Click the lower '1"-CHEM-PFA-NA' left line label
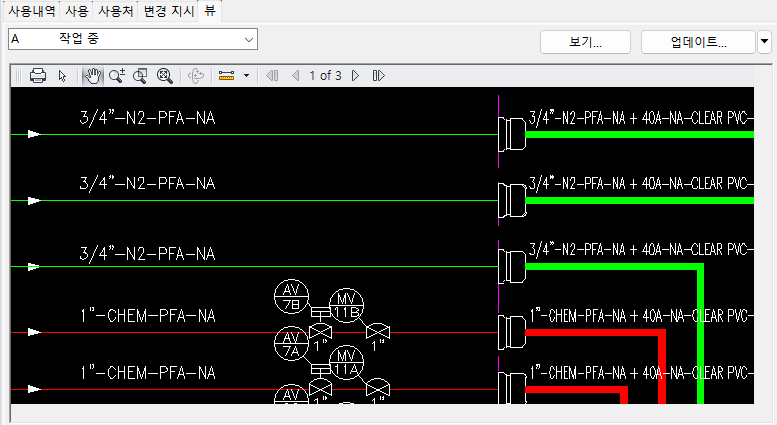Image resolution: width=777 pixels, height=425 pixels. 148,372
